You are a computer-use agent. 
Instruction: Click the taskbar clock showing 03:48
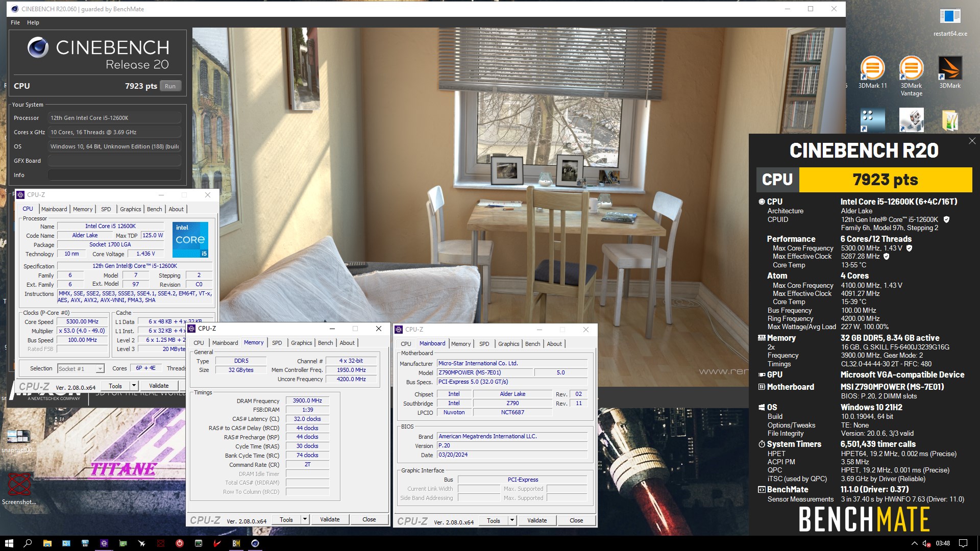(943, 543)
